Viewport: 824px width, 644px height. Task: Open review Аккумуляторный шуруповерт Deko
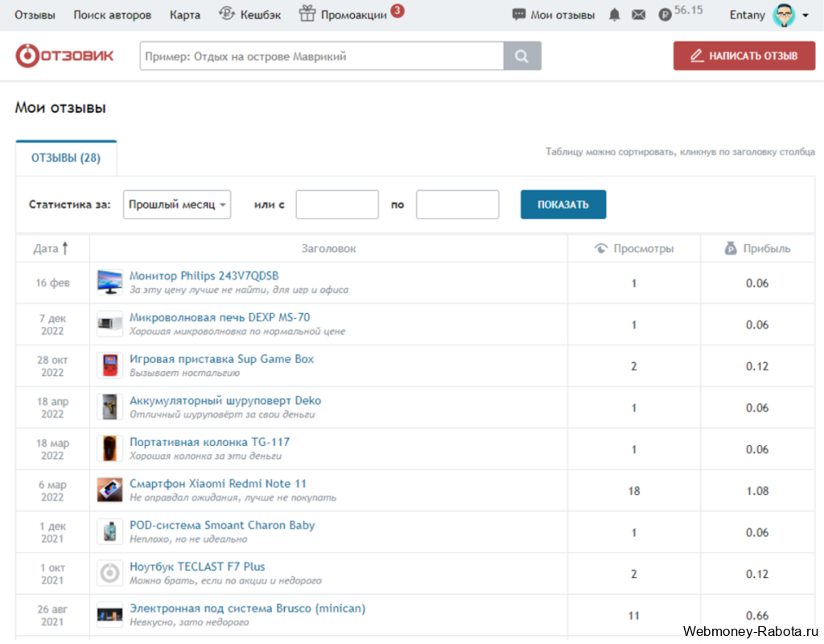point(225,400)
